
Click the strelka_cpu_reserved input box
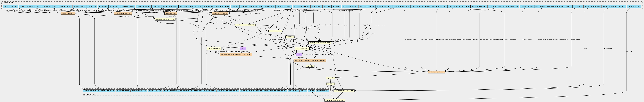pos(144,6)
